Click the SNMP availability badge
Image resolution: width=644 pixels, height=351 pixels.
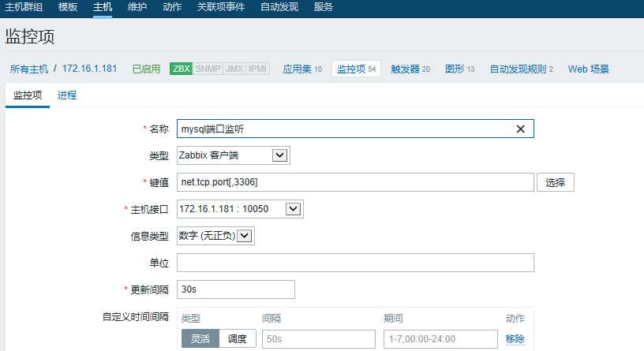click(x=208, y=69)
